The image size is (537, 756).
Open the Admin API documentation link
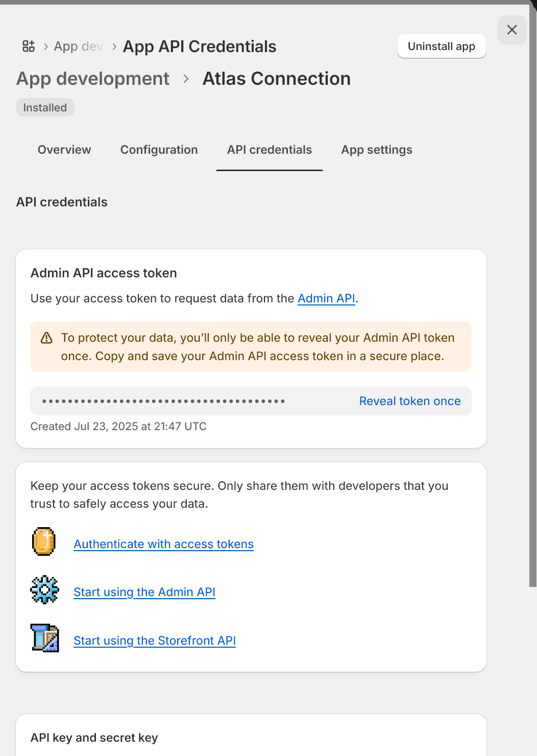coord(326,298)
